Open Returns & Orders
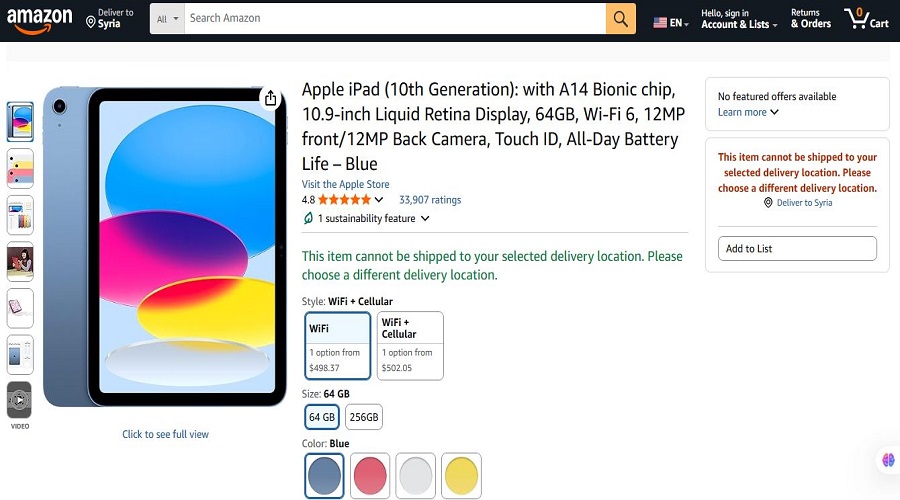Image resolution: width=900 pixels, height=500 pixels. (x=810, y=19)
